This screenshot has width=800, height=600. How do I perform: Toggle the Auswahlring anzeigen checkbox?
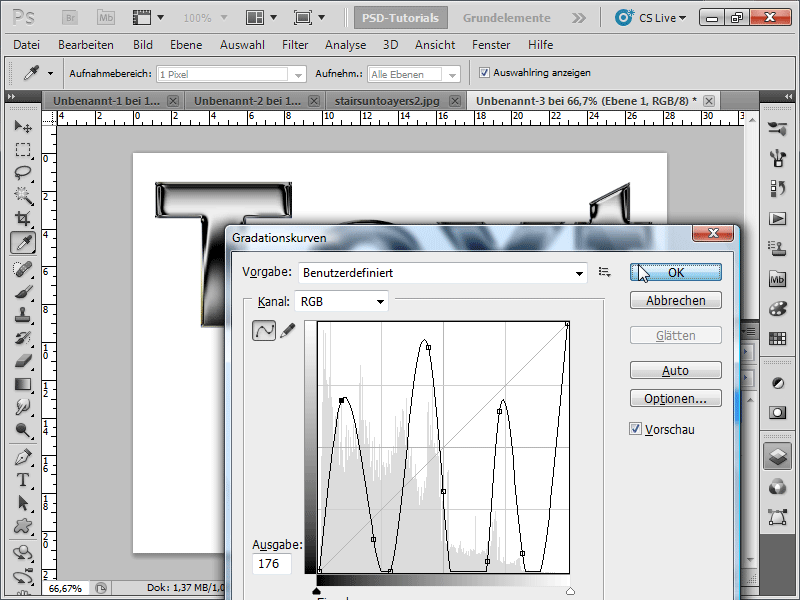coord(484,73)
